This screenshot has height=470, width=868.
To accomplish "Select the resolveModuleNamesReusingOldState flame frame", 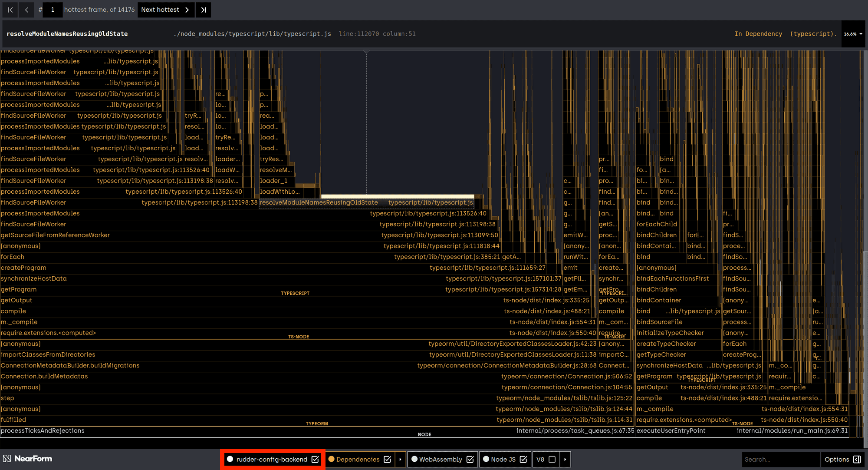I will pos(319,202).
